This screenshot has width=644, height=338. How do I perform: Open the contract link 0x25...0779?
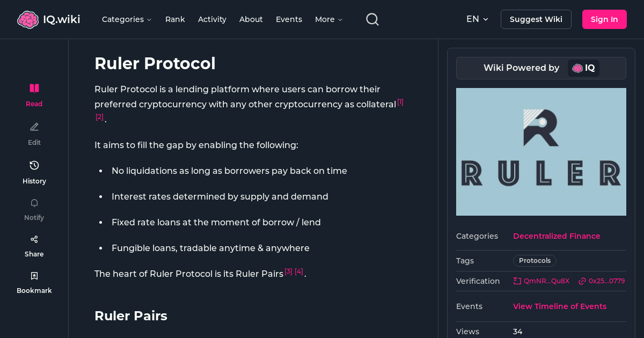602,281
